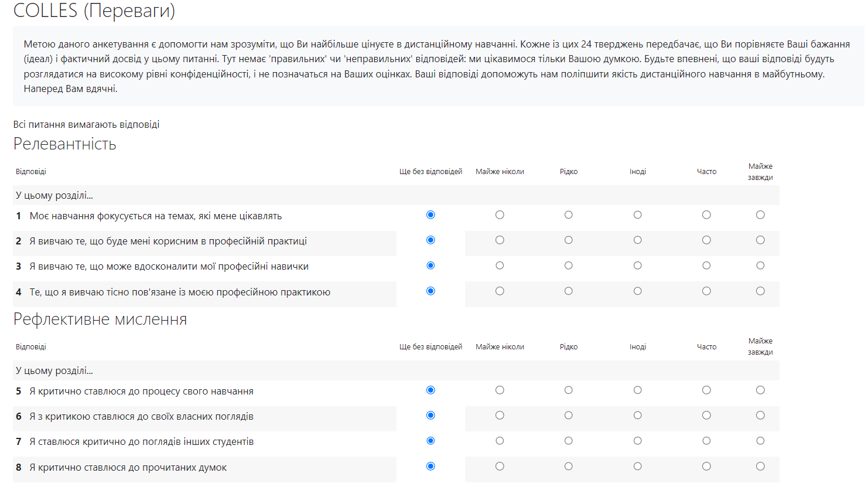Mark 'Часто' for question 3
The image size is (868, 483).
(707, 266)
